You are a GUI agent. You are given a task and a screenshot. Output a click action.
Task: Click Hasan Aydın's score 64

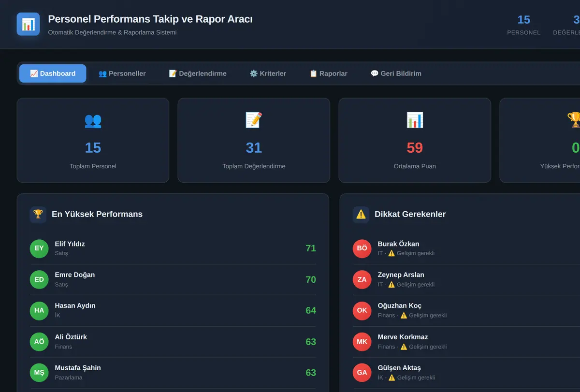click(311, 310)
